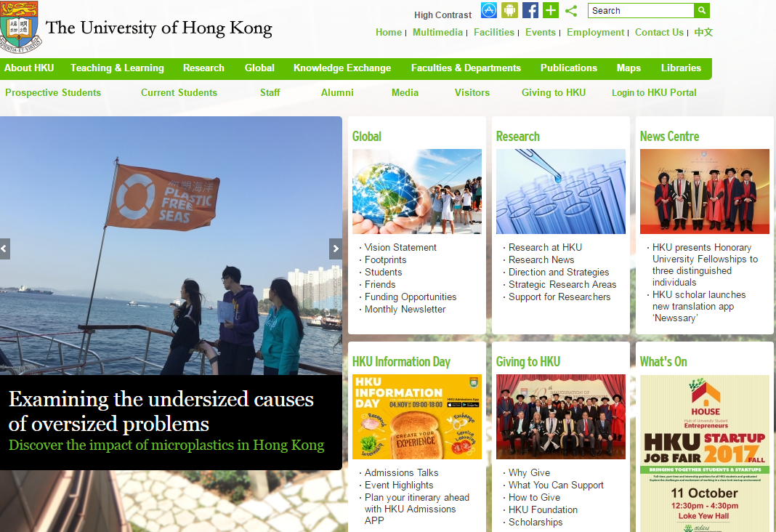The width and height of the screenshot is (776, 532).
Task: Open the Alumni section
Action: click(x=337, y=92)
